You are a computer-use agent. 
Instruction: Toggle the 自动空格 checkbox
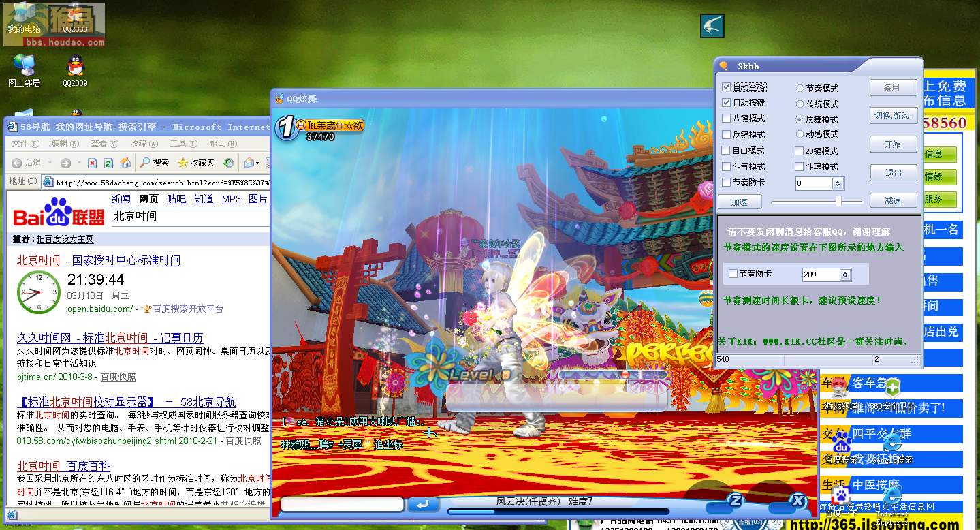click(727, 87)
